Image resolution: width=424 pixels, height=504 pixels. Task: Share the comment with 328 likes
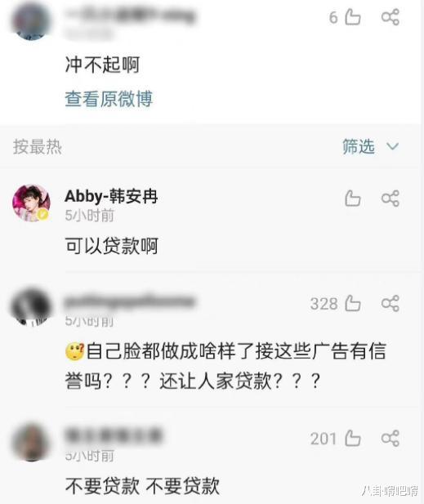pos(391,303)
